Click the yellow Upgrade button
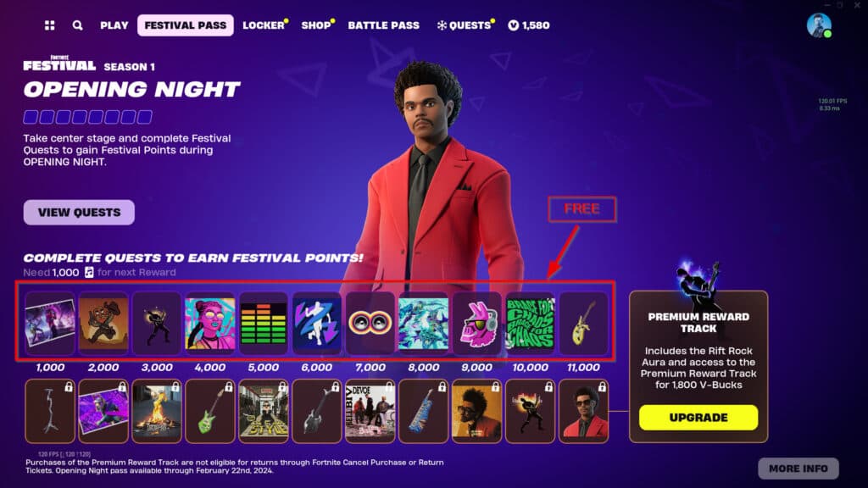Image resolution: width=868 pixels, height=488 pixels. (x=698, y=418)
